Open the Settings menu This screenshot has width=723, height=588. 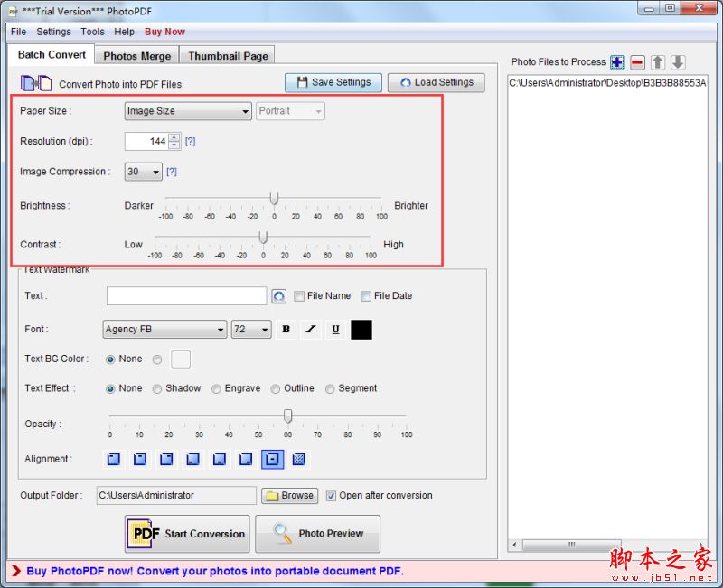coord(54,32)
